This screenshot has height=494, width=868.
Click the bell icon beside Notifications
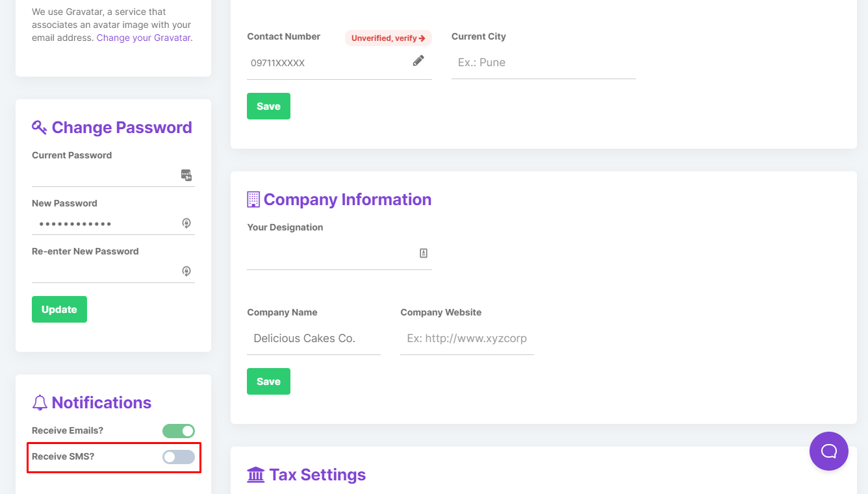40,402
